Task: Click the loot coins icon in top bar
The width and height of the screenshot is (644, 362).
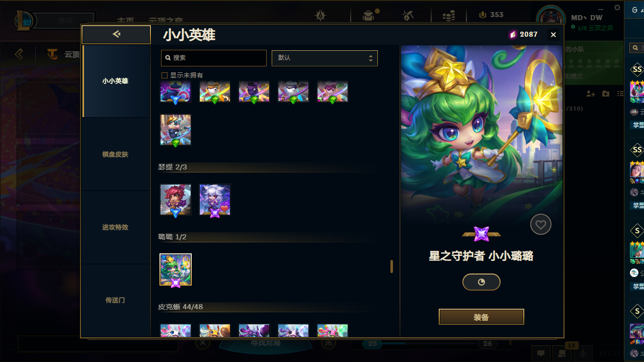Action: tap(449, 16)
